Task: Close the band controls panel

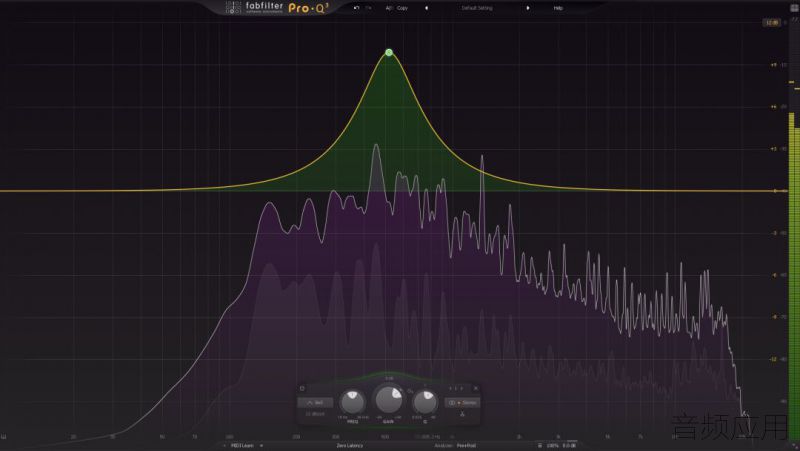Action: (476, 388)
